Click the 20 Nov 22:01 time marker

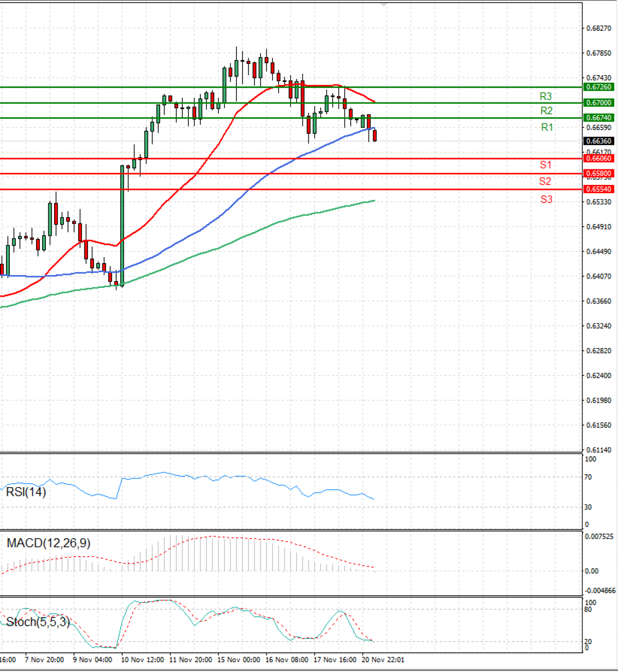tap(383, 660)
